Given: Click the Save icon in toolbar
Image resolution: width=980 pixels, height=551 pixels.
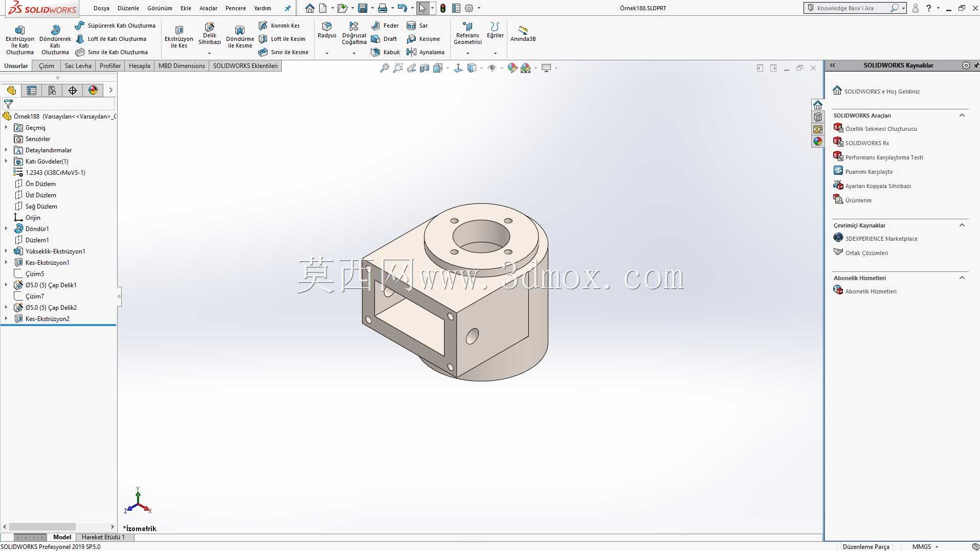Looking at the screenshot, I should (363, 8).
